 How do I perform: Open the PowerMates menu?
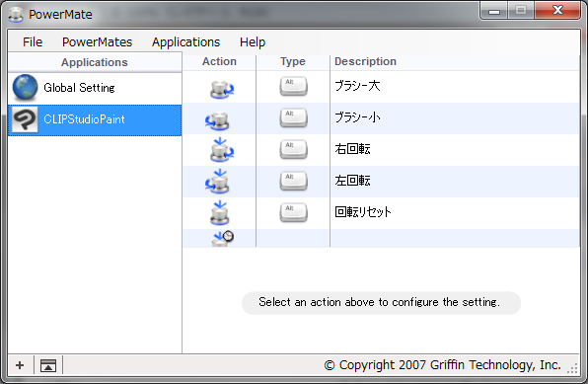(97, 42)
